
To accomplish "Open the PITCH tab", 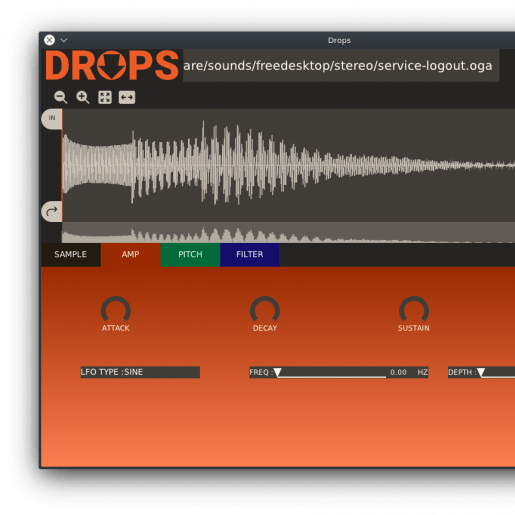I will pos(190,255).
